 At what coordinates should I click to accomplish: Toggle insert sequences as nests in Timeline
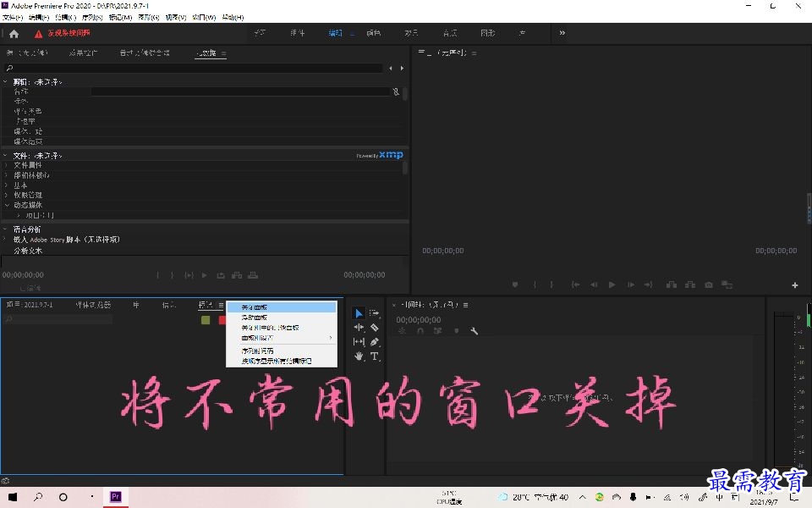click(402, 331)
